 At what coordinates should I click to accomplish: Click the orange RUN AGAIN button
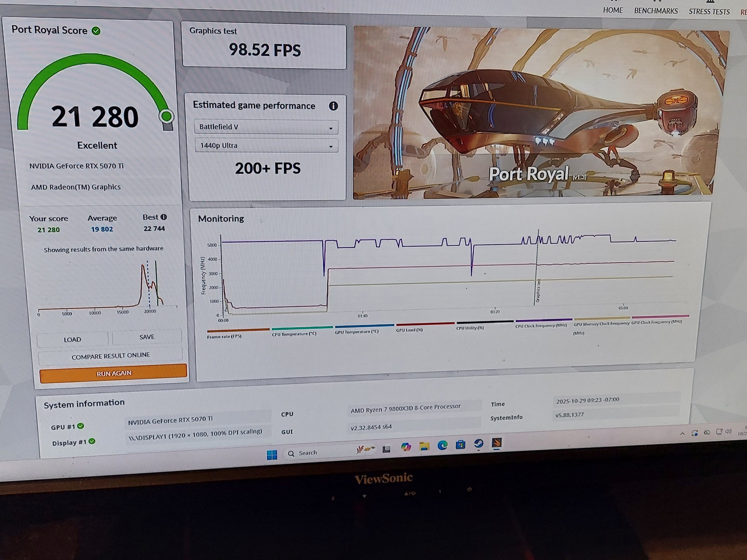pos(113,373)
